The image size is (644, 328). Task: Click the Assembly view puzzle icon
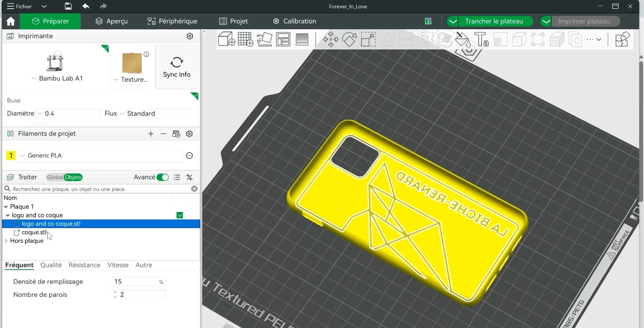[x=622, y=39]
